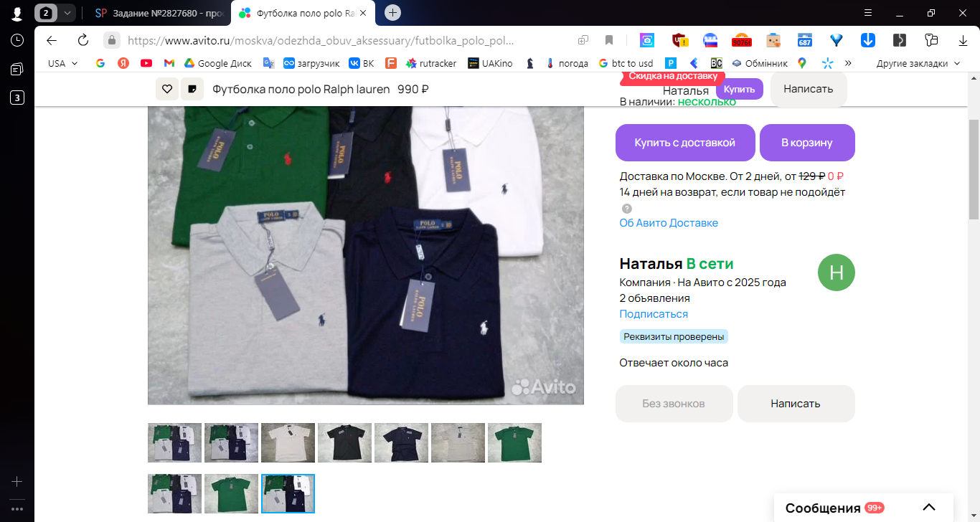Close the Футболка поло tab
The height and width of the screenshot is (522, 980).
click(x=363, y=13)
